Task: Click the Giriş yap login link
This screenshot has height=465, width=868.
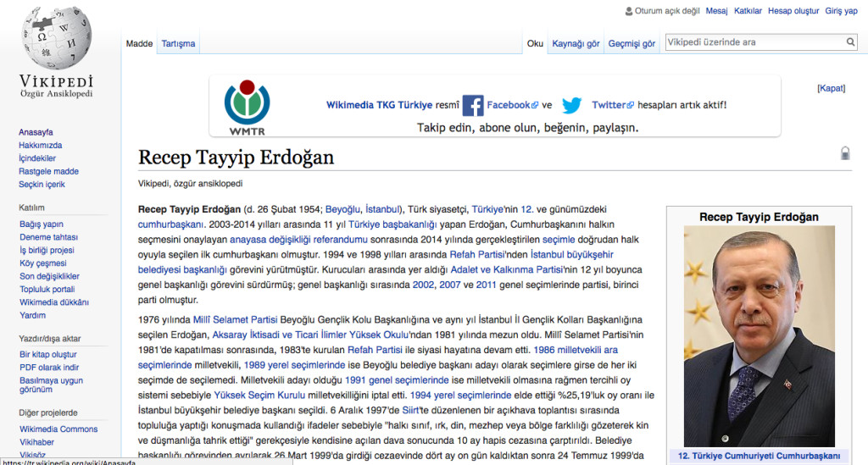Action: [x=842, y=11]
